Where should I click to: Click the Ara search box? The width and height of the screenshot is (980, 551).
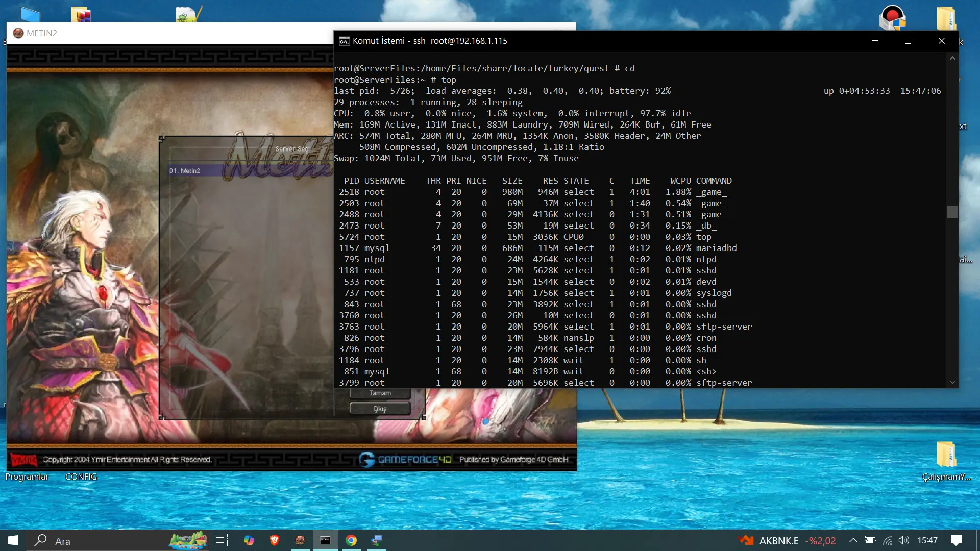[x=102, y=541]
